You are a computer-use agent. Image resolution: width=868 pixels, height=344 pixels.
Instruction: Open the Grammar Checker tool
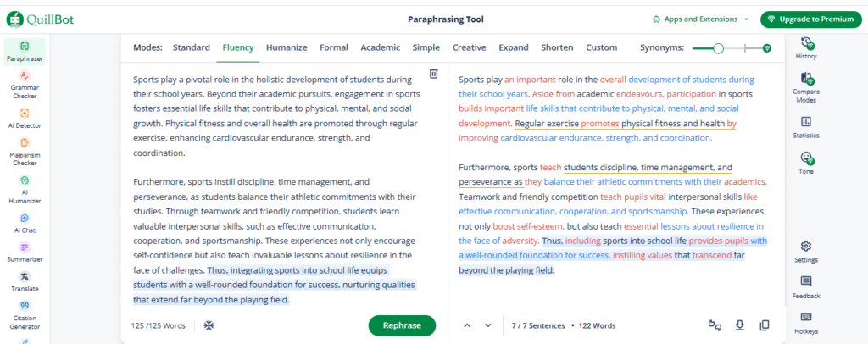pyautogui.click(x=25, y=84)
